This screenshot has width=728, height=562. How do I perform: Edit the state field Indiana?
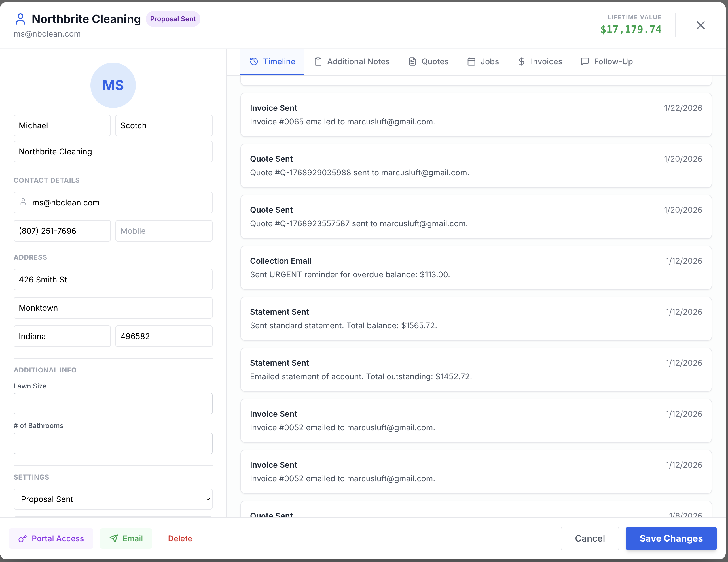click(62, 336)
